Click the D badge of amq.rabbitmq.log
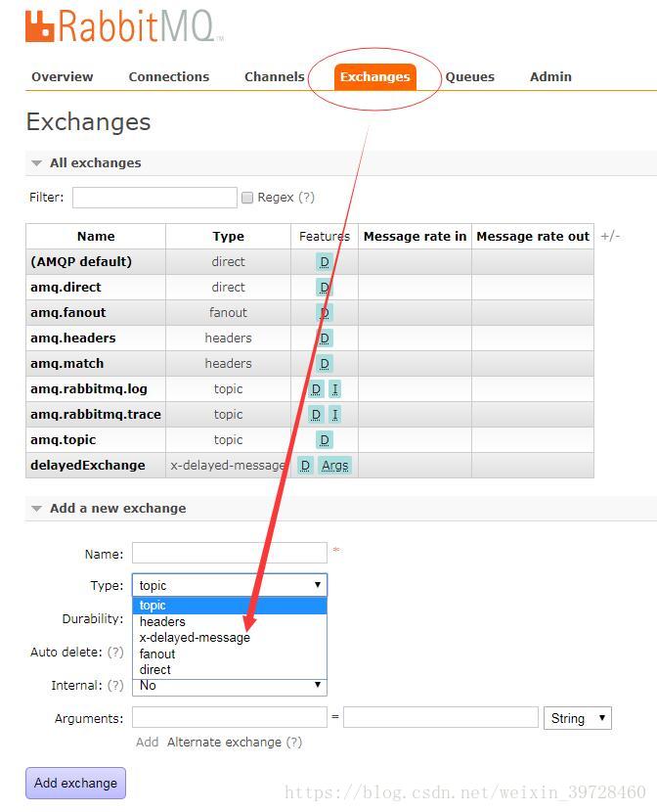The image size is (657, 812). pos(316,389)
